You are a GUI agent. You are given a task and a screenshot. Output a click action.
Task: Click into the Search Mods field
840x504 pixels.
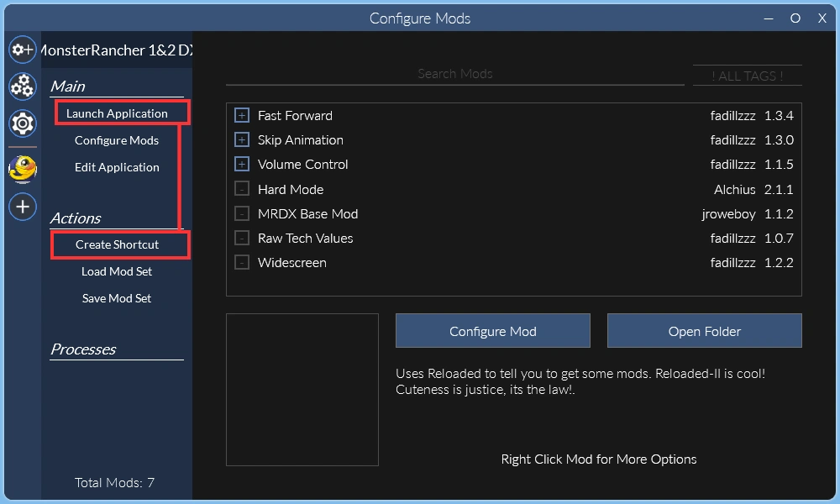point(454,74)
